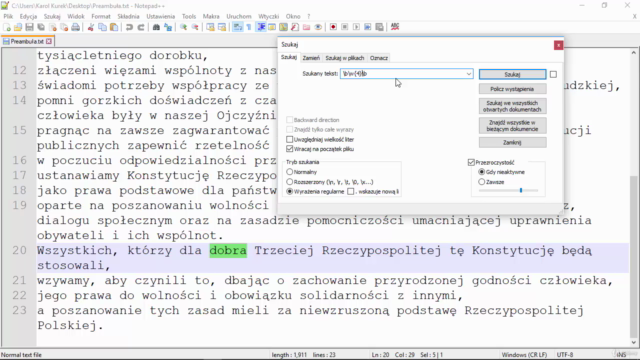Click the Close file toolbar icon
This screenshot has width=640, height=360.
tap(53, 27)
